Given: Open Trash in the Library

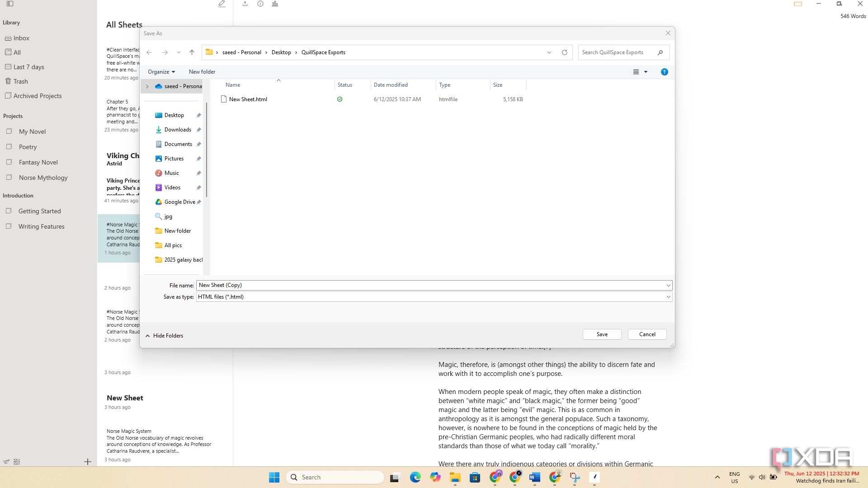Looking at the screenshot, I should click(x=16, y=81).
